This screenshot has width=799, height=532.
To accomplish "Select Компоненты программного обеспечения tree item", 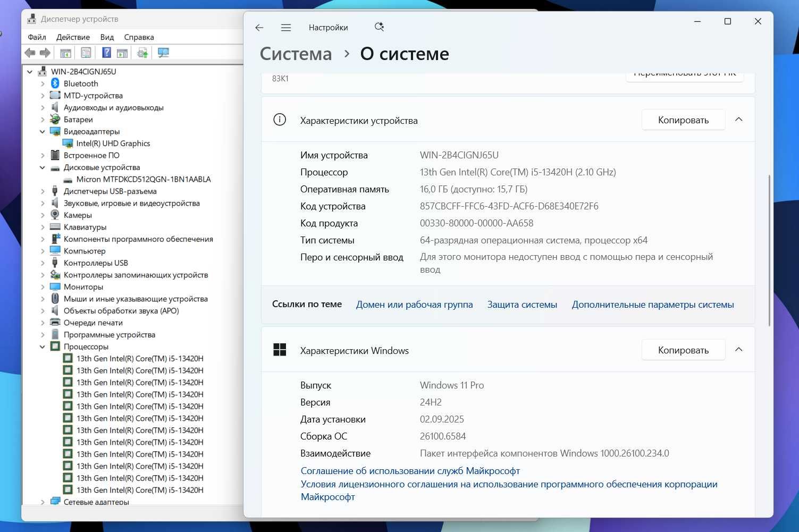I will (x=138, y=239).
